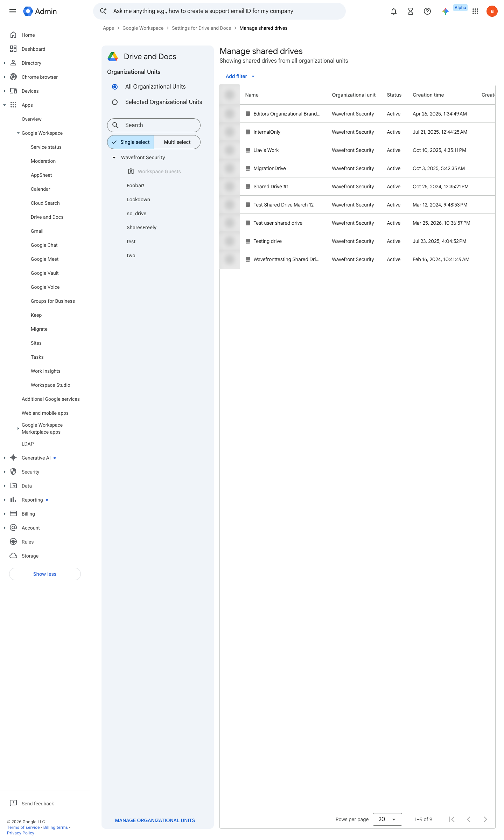Click the Data folder icon
This screenshot has height=840, width=504.
[13, 486]
